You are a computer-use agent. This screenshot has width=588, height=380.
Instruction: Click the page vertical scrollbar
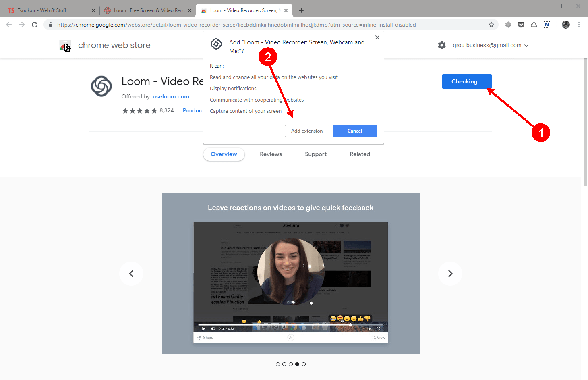(x=585, y=122)
